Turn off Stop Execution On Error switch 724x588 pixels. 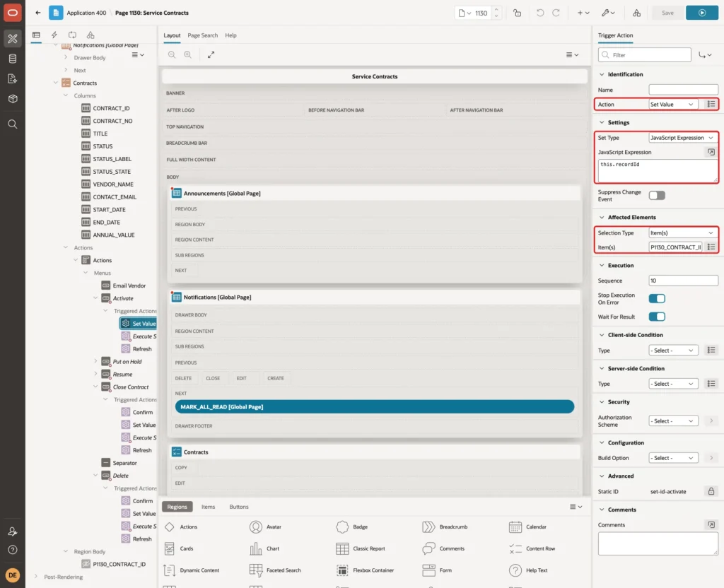(x=657, y=298)
